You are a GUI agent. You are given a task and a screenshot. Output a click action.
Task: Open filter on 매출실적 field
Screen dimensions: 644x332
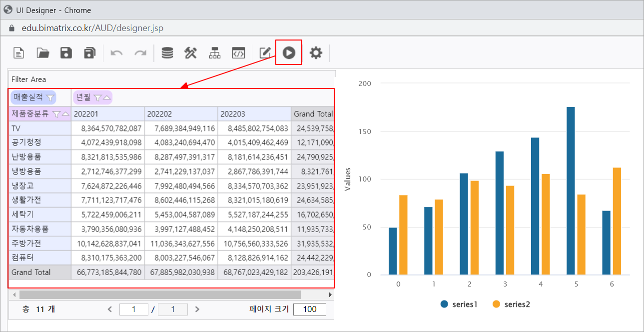pyautogui.click(x=50, y=97)
